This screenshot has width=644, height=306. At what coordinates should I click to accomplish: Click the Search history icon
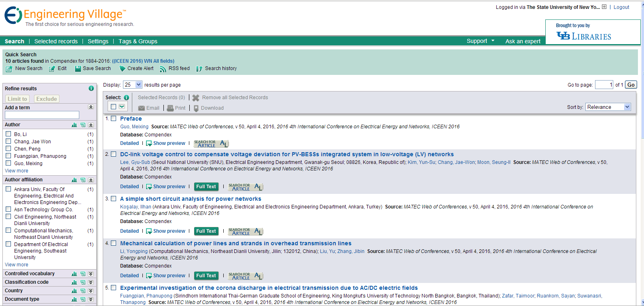[199, 69]
